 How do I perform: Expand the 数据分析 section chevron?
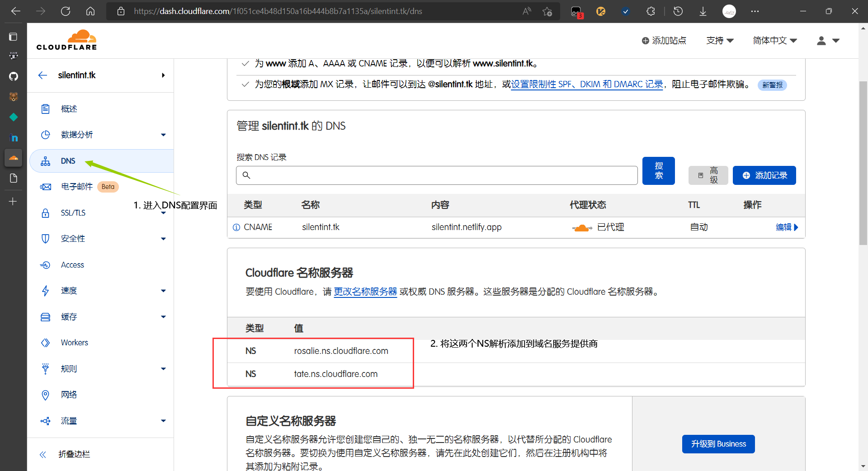tap(163, 135)
